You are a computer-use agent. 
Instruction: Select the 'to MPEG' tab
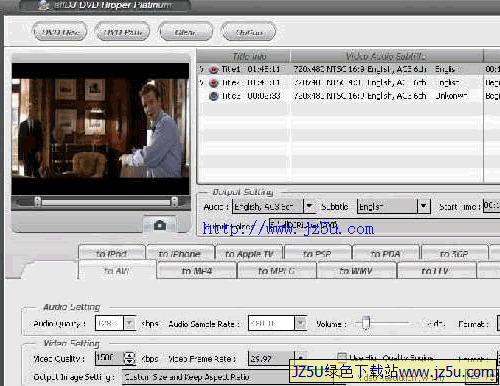point(277,270)
